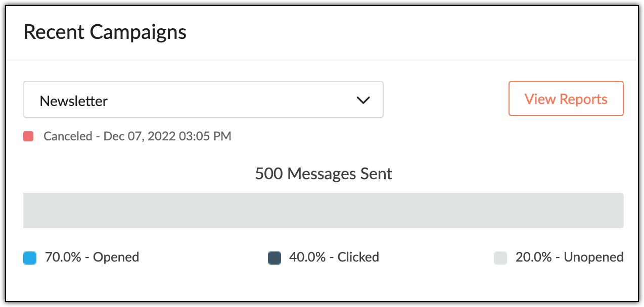Screen dimensions: 644x307
Task: Click the chevron arrow in campaign selector
Action: (x=363, y=100)
